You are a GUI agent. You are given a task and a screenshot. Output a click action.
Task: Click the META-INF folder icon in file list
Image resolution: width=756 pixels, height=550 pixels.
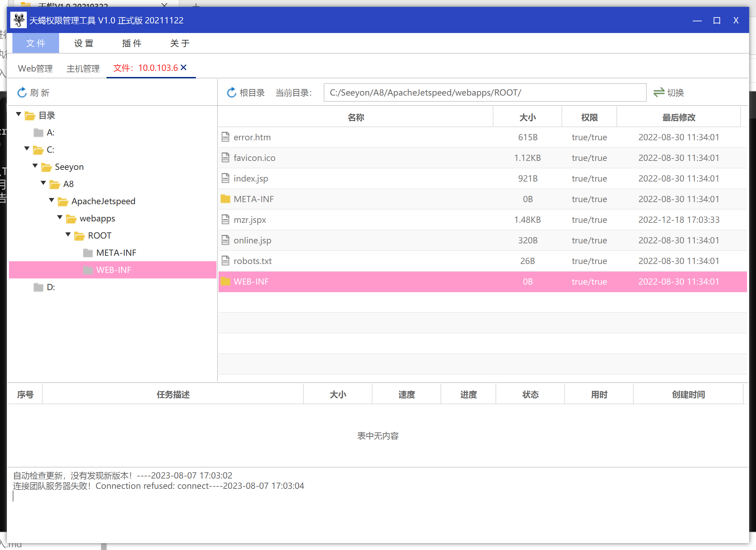pyautogui.click(x=225, y=199)
